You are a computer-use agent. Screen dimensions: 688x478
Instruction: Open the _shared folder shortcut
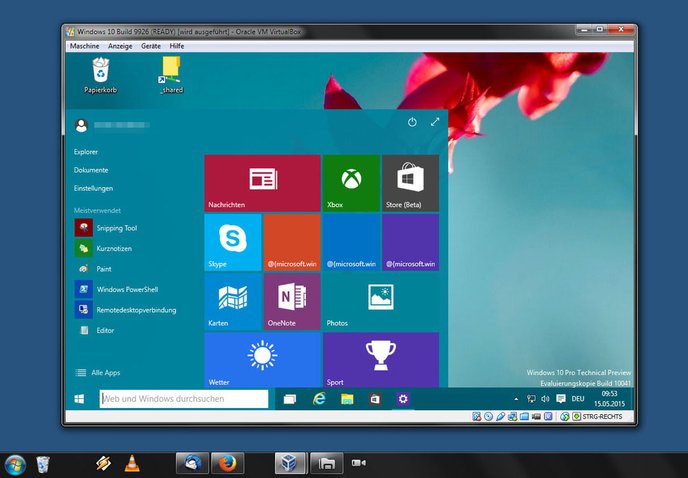pos(171,75)
